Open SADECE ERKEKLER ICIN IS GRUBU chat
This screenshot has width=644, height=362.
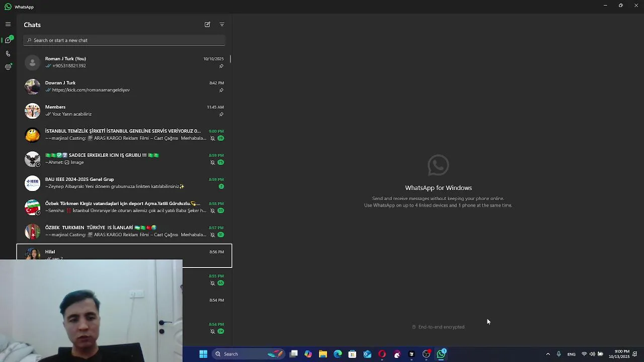coord(124,159)
